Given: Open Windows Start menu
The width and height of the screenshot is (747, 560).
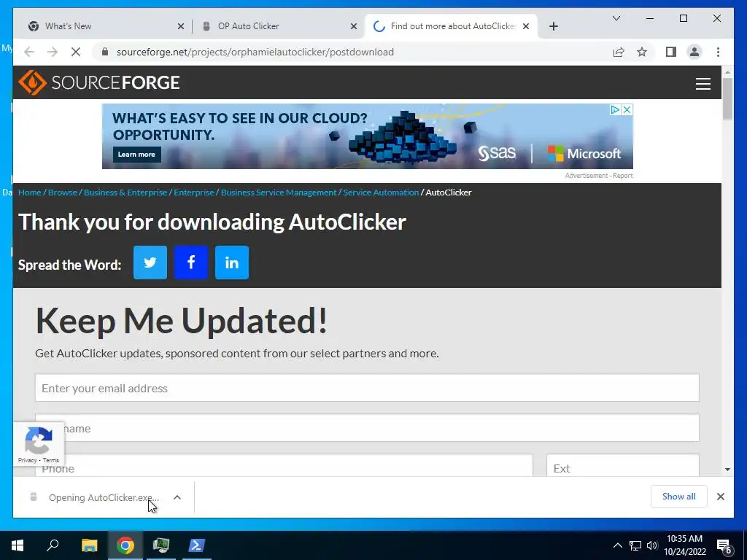Looking at the screenshot, I should [18, 545].
